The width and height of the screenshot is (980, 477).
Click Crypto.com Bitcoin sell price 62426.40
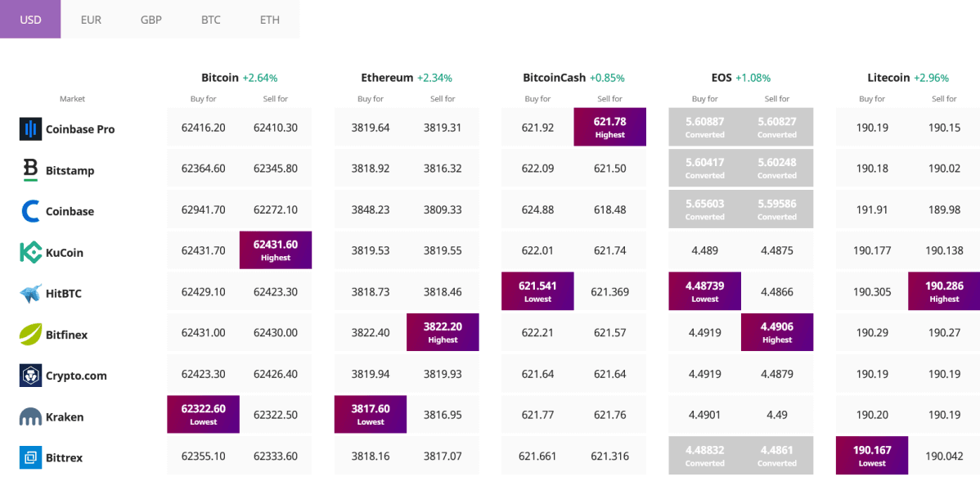276,375
